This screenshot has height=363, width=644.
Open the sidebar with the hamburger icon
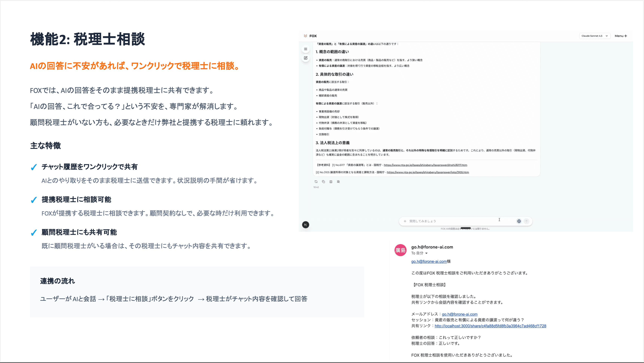306,49
